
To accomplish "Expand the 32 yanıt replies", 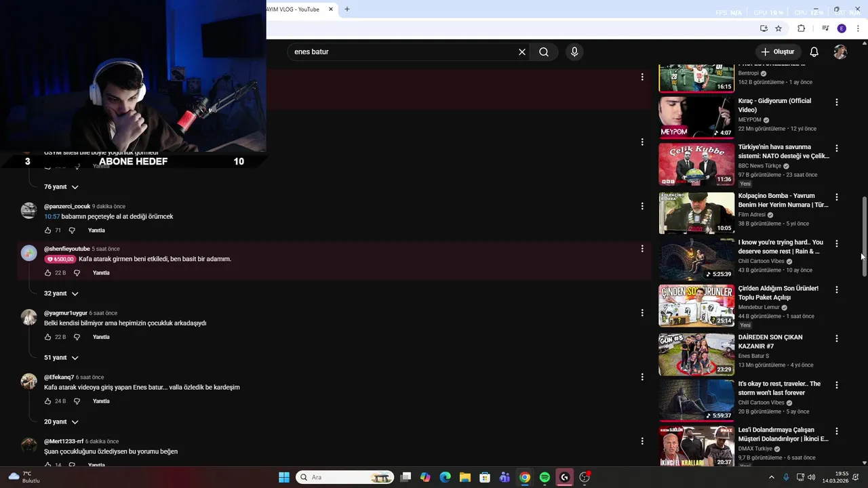I will point(61,293).
